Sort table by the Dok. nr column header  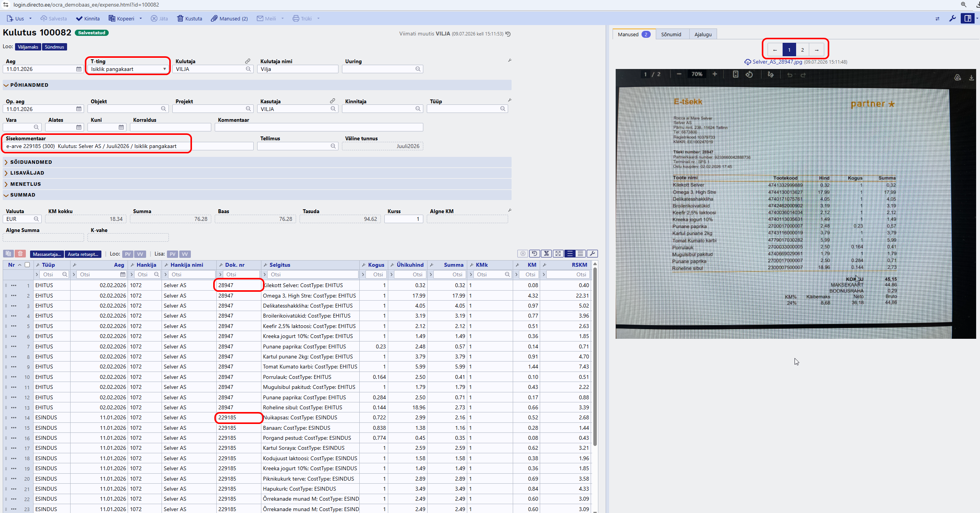(235, 265)
